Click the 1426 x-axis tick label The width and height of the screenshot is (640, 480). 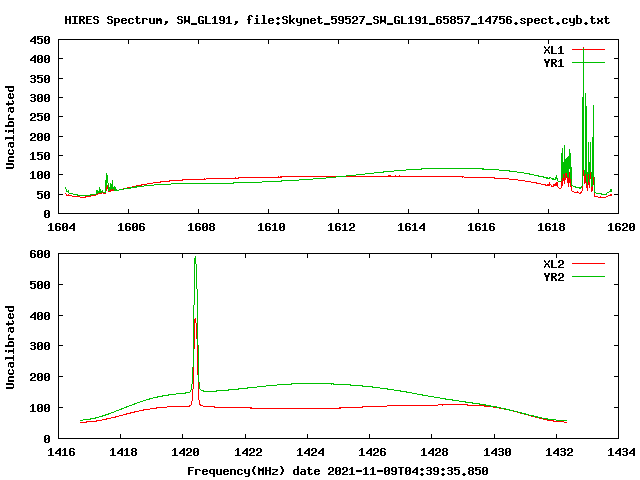[372, 452]
